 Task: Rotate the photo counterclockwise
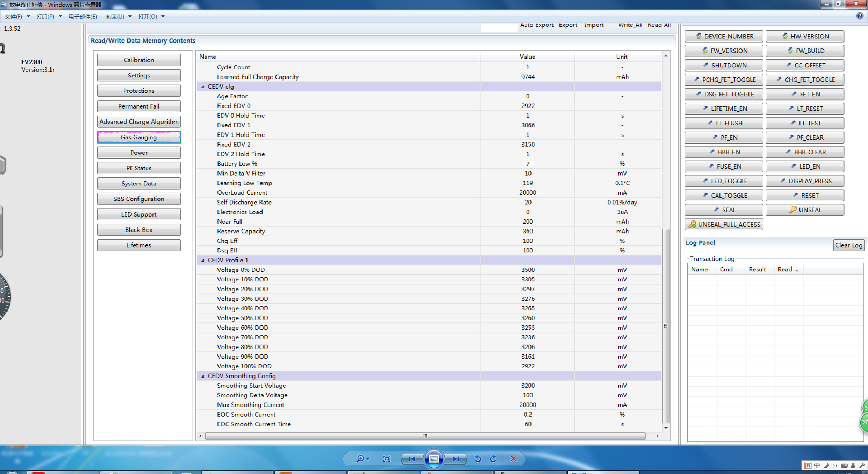(478, 459)
